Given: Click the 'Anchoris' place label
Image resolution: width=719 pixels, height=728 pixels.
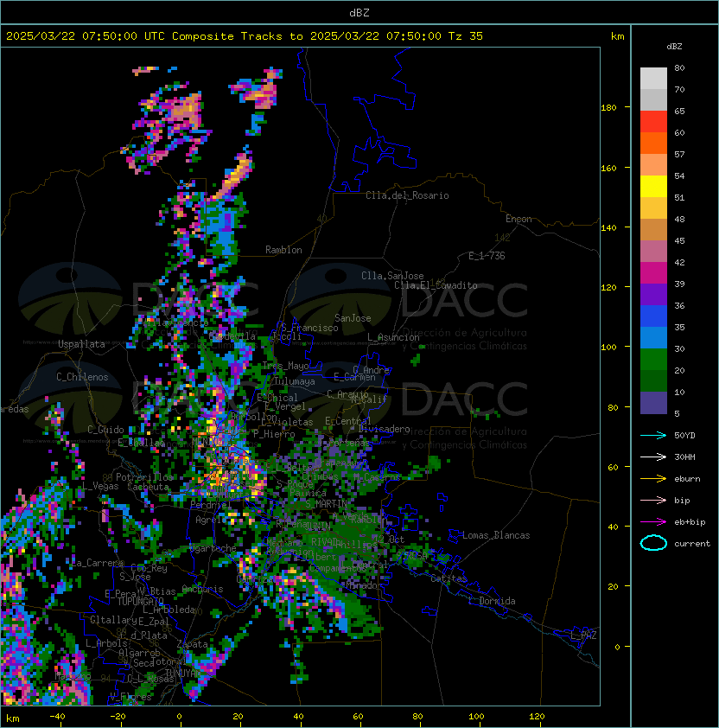Looking at the screenshot, I should pyautogui.click(x=202, y=589).
